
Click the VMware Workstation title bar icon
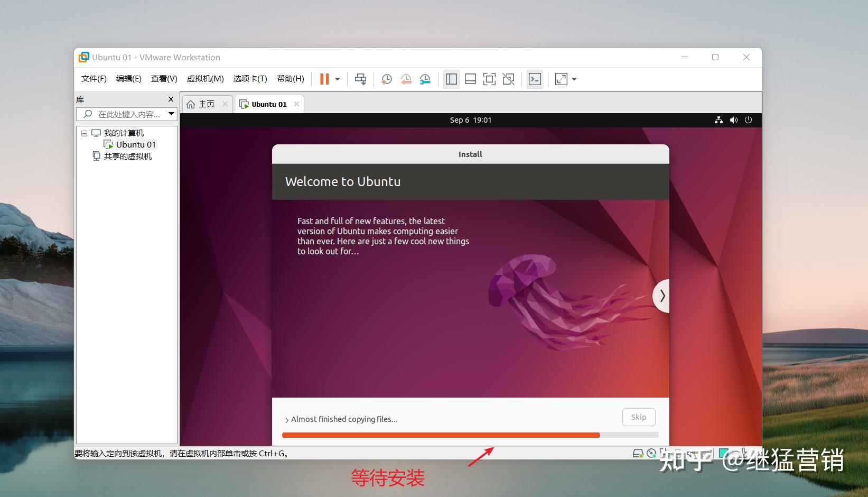click(83, 57)
